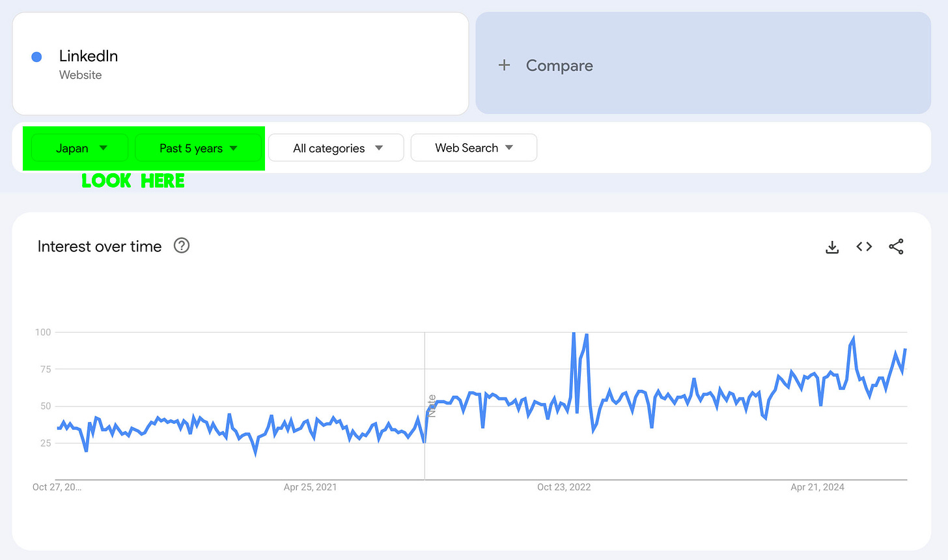Click the Interest over time heading
The image size is (948, 560).
point(100,246)
